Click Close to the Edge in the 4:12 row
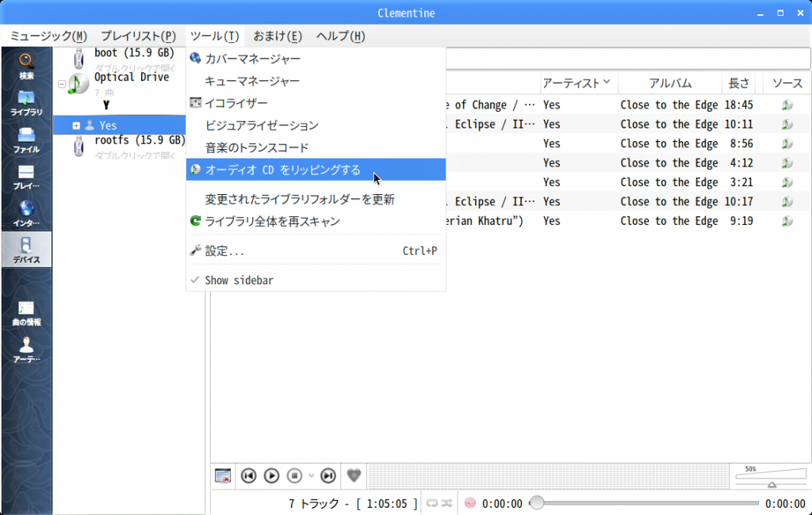 click(x=669, y=163)
